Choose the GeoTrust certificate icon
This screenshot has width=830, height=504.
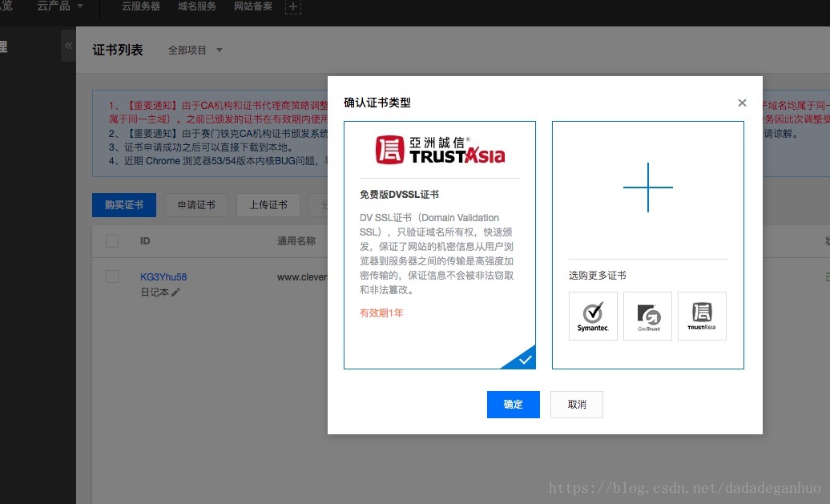point(648,316)
